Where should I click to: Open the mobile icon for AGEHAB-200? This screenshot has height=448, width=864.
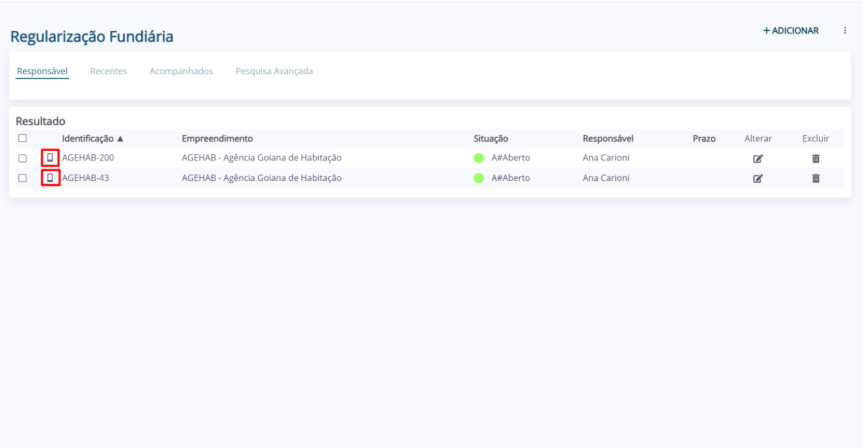[x=50, y=158]
